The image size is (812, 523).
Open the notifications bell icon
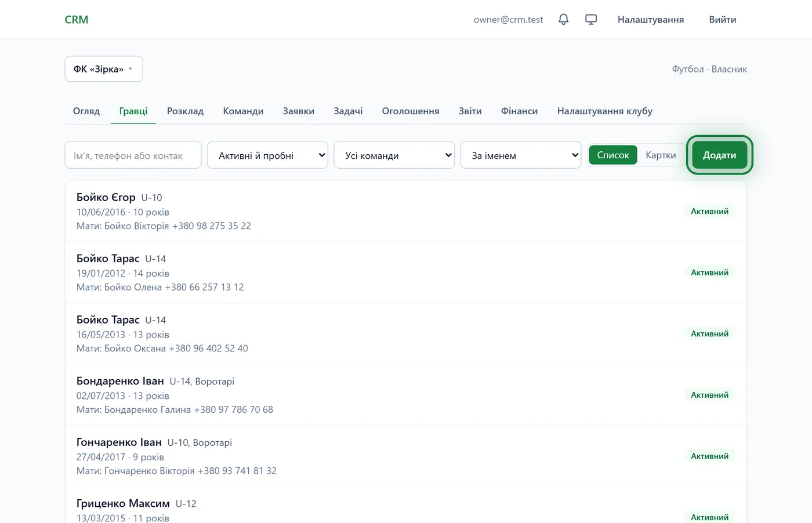coord(563,20)
